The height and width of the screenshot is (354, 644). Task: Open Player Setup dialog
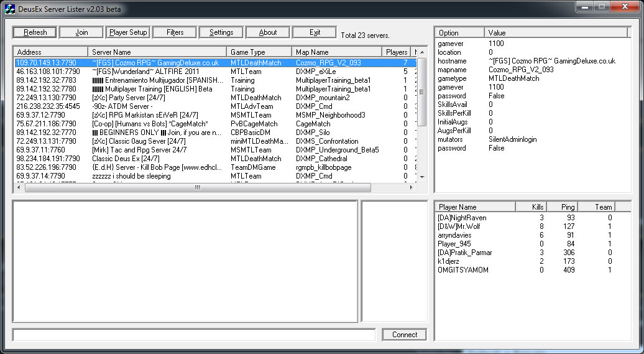click(128, 32)
